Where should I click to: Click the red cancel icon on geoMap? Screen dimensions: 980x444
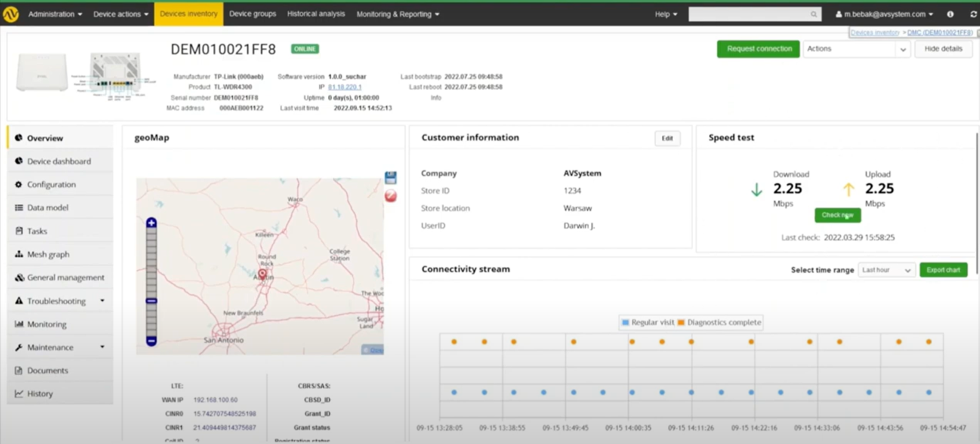391,196
